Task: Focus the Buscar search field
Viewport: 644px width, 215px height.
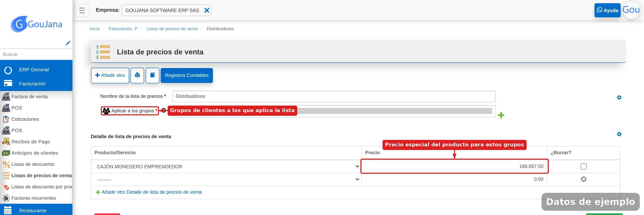Action: (x=36, y=54)
